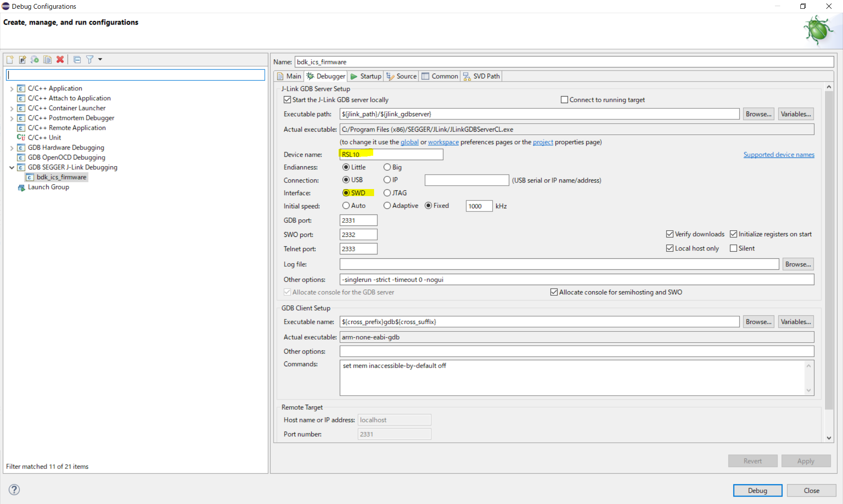Viewport: 843px width, 504px height.
Task: Toggle Allocate console for semihosting and SWO
Action: [x=554, y=292]
